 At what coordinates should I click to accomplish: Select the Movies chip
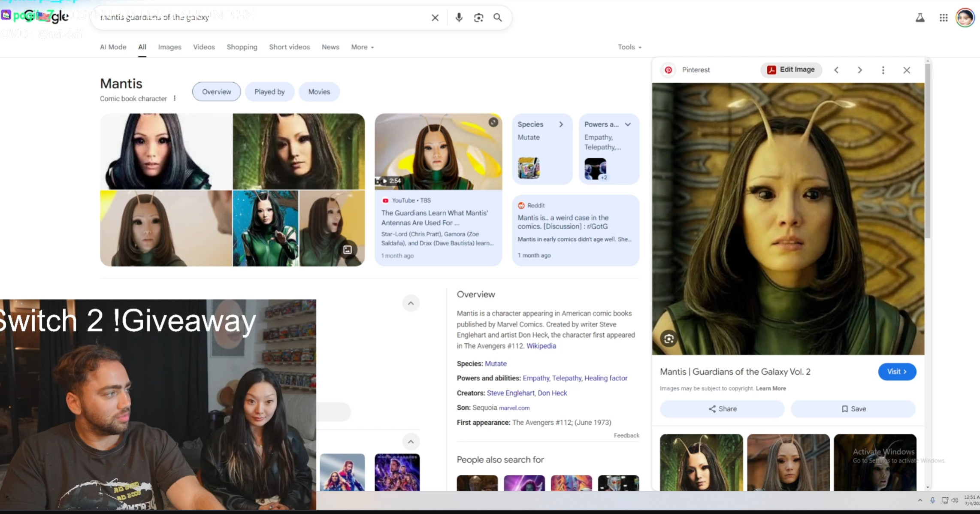pos(319,92)
